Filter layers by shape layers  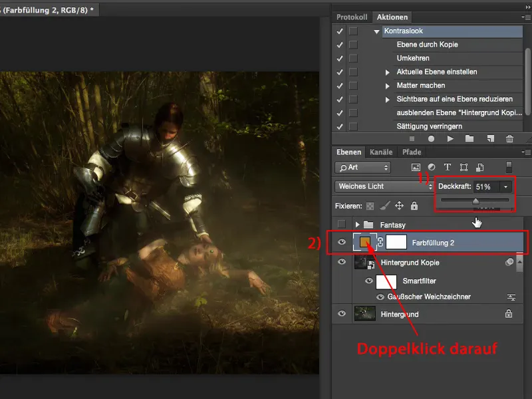click(x=464, y=167)
